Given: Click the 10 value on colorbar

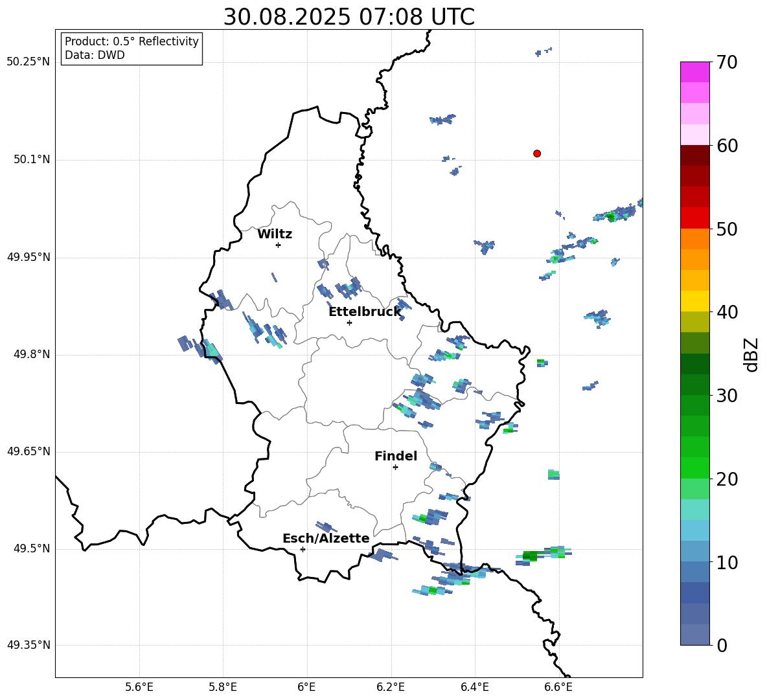Looking at the screenshot, I should (727, 563).
